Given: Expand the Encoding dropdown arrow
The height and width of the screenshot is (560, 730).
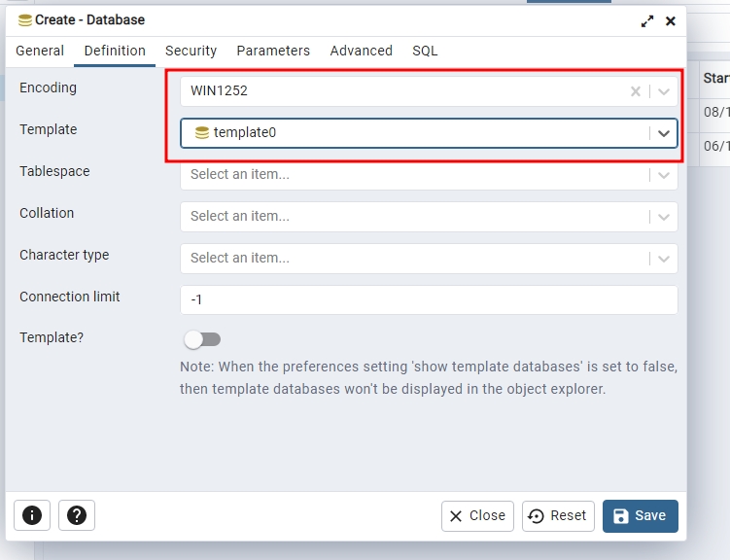Looking at the screenshot, I should [x=665, y=91].
